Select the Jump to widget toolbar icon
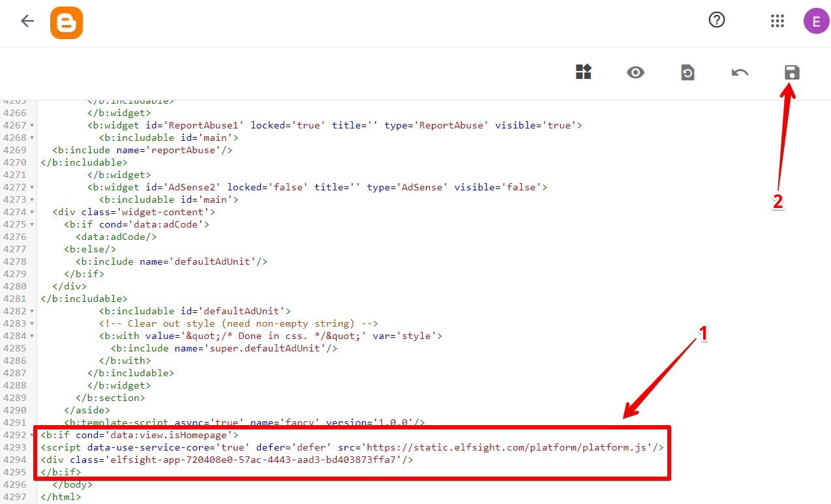 coord(583,72)
